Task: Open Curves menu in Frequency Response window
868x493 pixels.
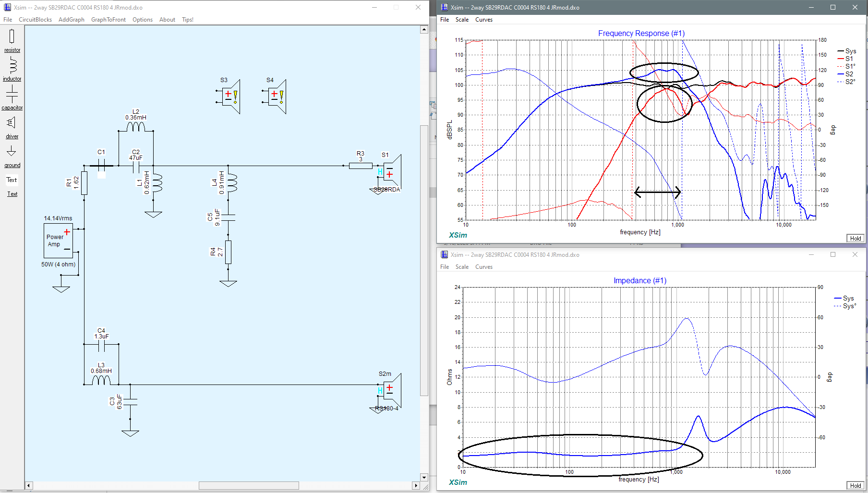Action: pyautogui.click(x=484, y=20)
